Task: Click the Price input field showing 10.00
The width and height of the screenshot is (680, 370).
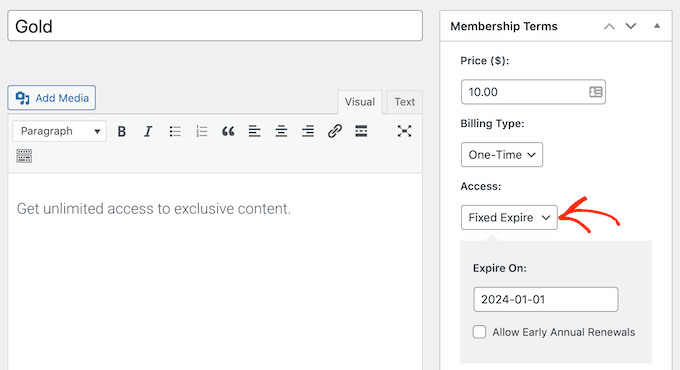Action: click(533, 92)
